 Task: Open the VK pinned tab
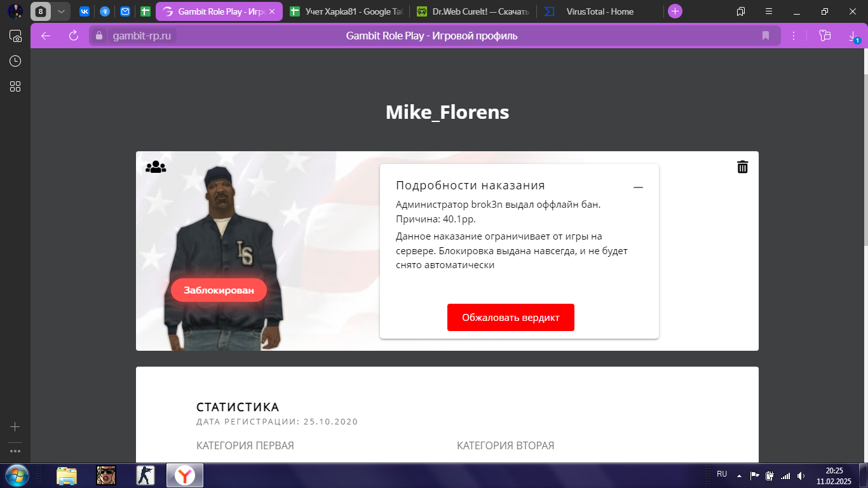tap(85, 11)
